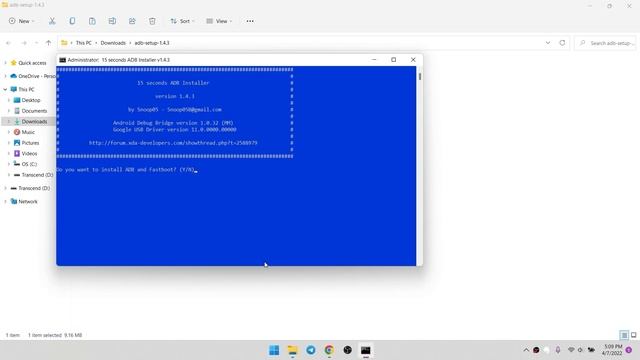Click the Paste clipboard icon
The width and height of the screenshot is (640, 360).
tap(92, 21)
